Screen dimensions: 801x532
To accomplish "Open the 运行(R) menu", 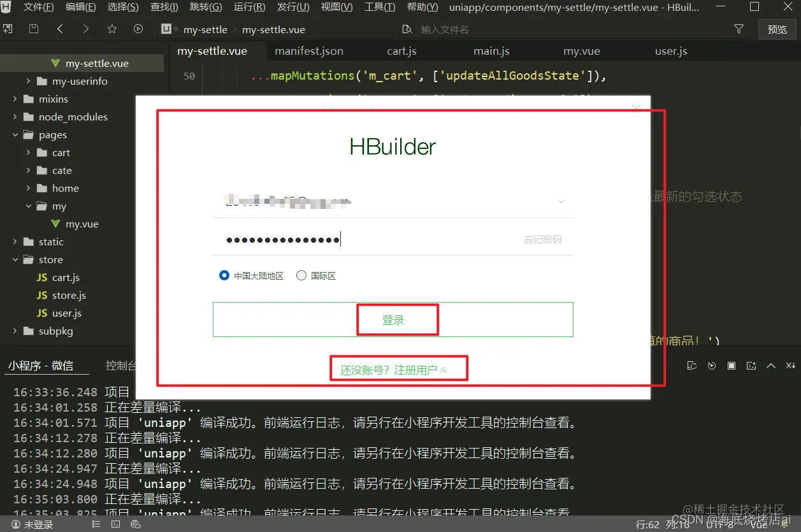I will point(249,8).
